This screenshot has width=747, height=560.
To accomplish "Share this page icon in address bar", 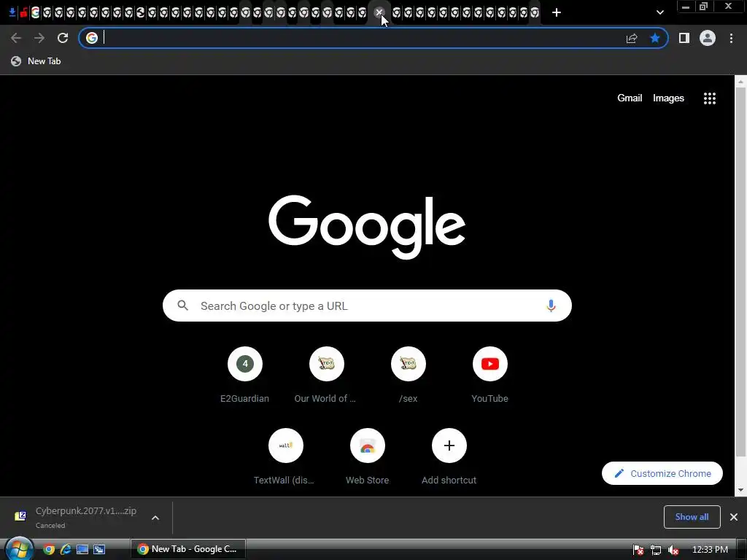I will pyautogui.click(x=632, y=38).
